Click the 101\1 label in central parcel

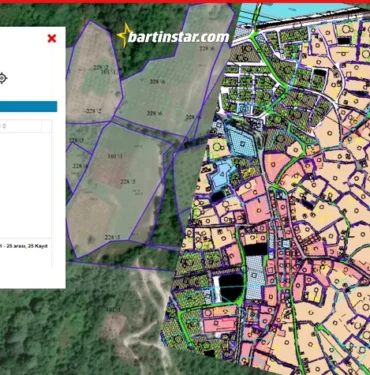click(115, 156)
